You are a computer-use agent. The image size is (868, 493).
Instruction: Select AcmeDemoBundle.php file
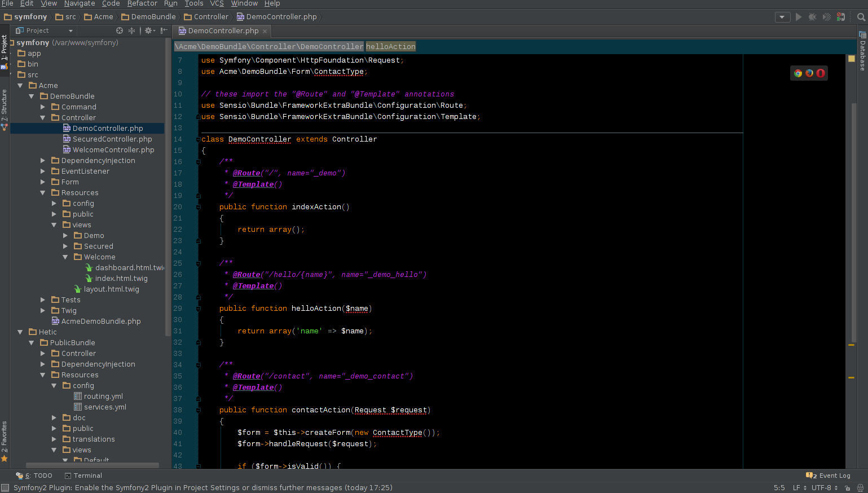[x=96, y=322]
